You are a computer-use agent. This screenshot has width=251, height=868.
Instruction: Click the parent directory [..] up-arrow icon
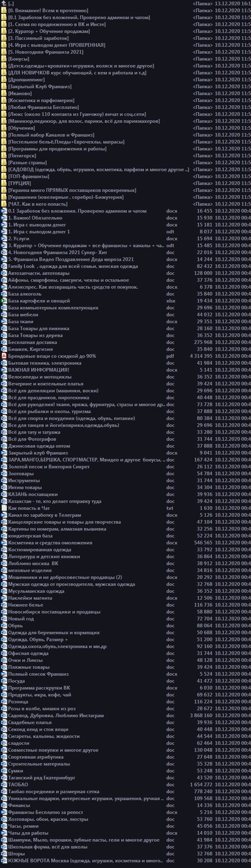pyautogui.click(x=3, y=3)
